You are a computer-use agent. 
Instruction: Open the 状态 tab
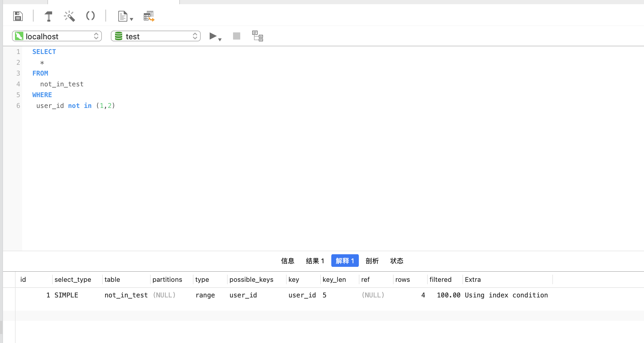coord(397,261)
